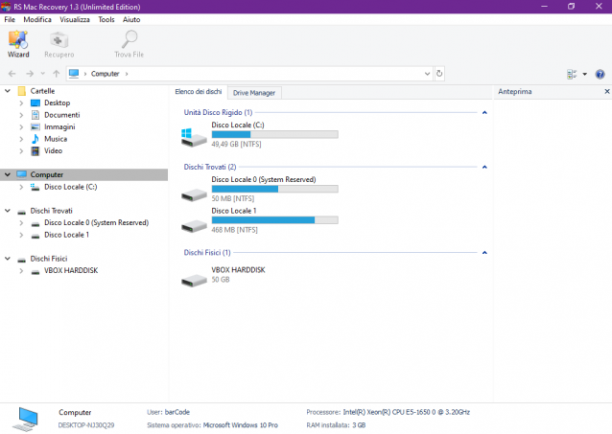This screenshot has width=612, height=434.
Task: Select Disco Locale (C:) drive in main panel
Action: (260, 135)
